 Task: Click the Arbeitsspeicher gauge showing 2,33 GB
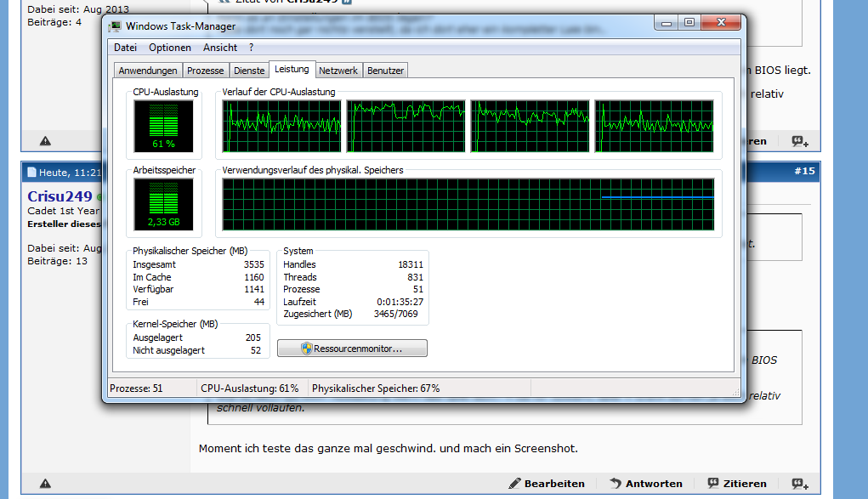(163, 204)
